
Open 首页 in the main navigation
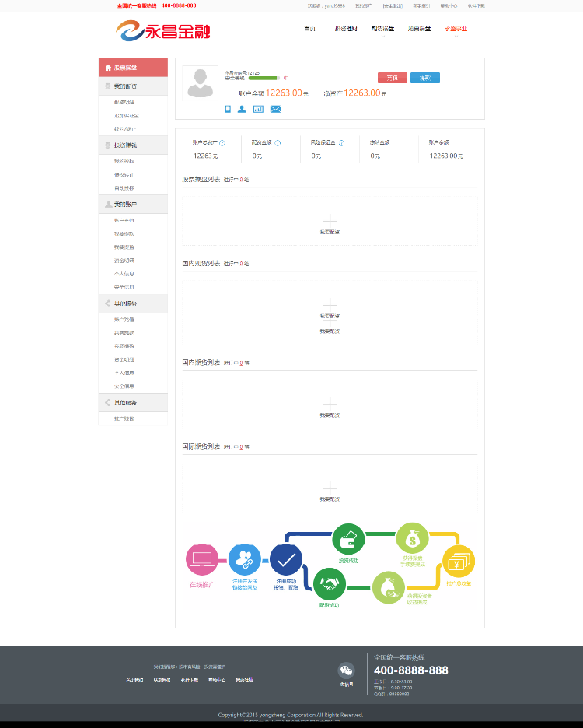click(309, 29)
